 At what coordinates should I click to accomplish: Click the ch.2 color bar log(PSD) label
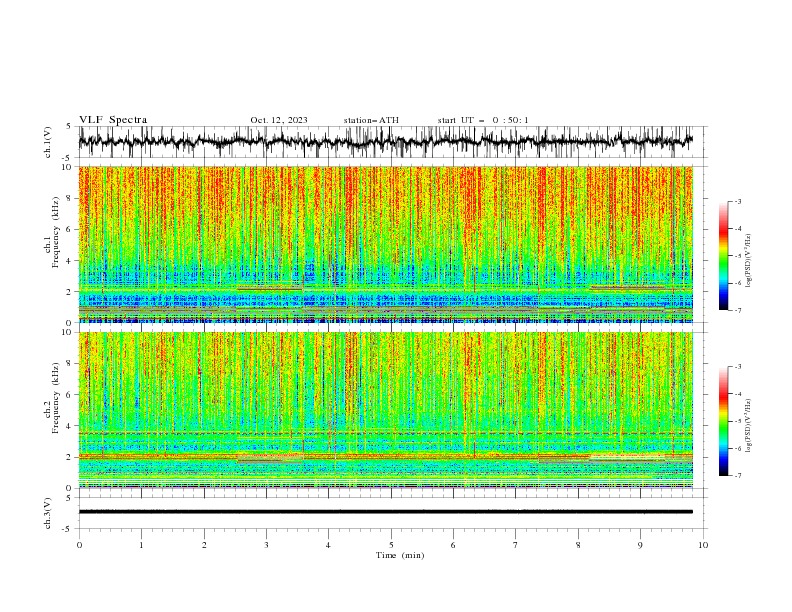(x=748, y=426)
